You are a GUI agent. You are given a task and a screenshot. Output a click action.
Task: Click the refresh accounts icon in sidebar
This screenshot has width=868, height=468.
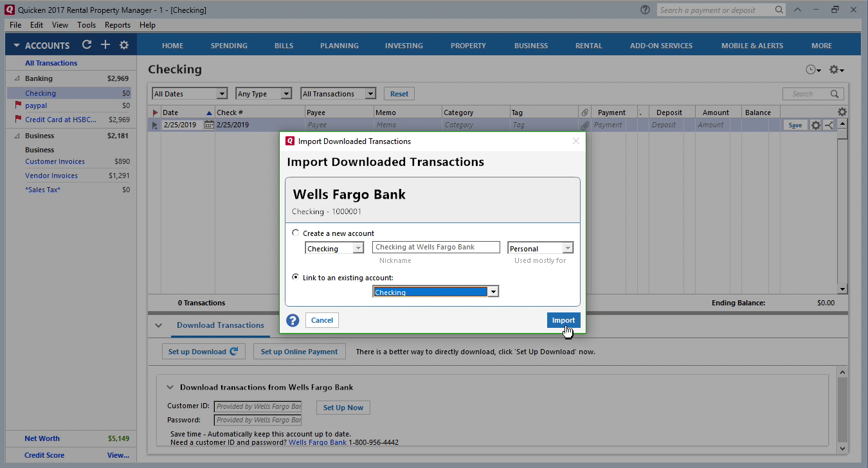click(x=87, y=45)
